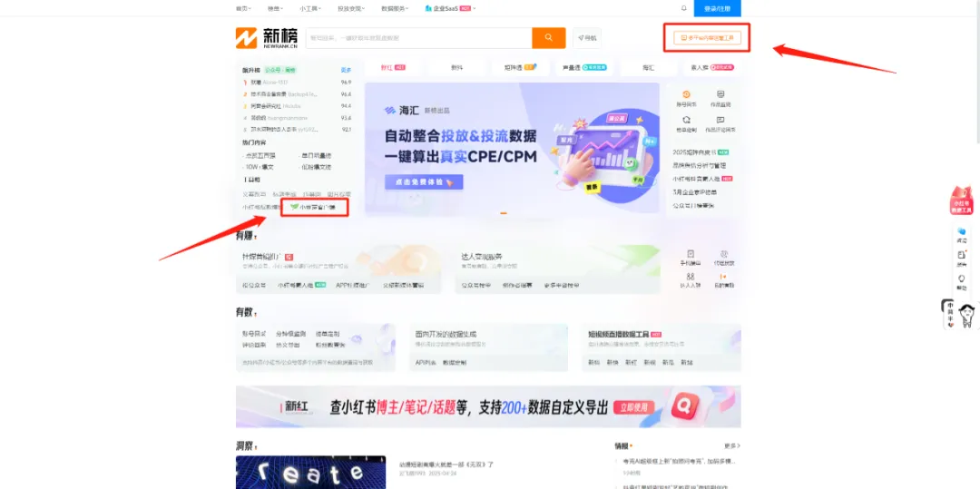Expand the 数据服务 top menu

[395, 9]
